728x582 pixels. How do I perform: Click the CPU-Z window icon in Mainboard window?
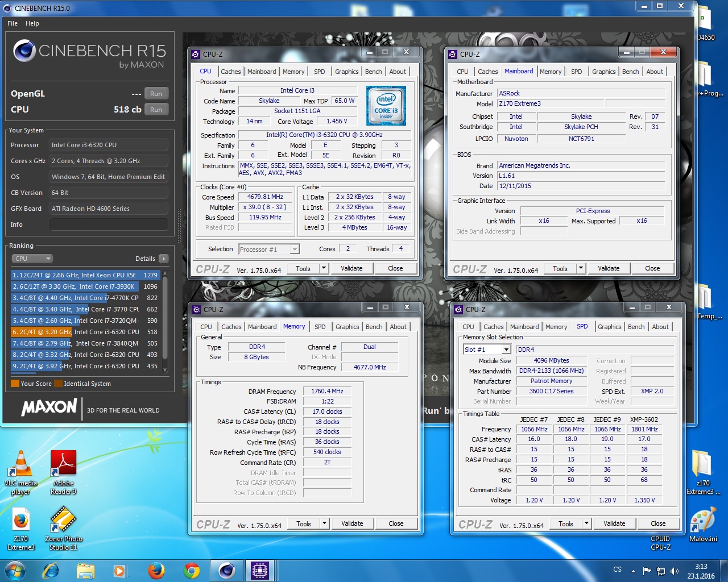click(x=453, y=55)
